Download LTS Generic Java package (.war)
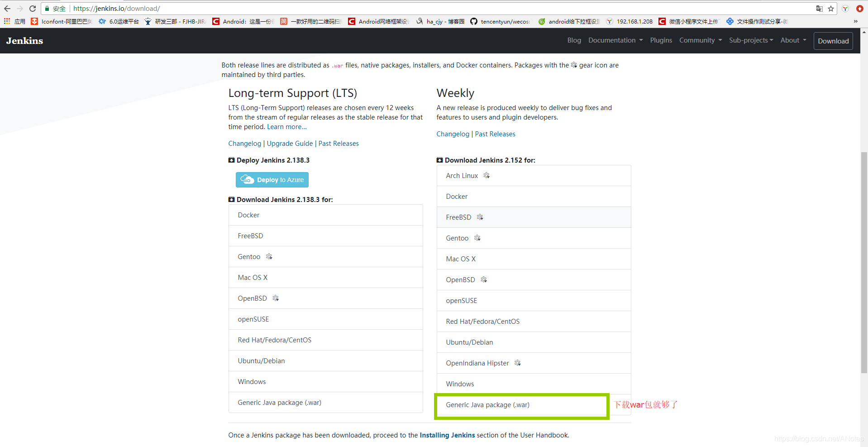Viewport: 868px width, 447px height. click(x=326, y=403)
